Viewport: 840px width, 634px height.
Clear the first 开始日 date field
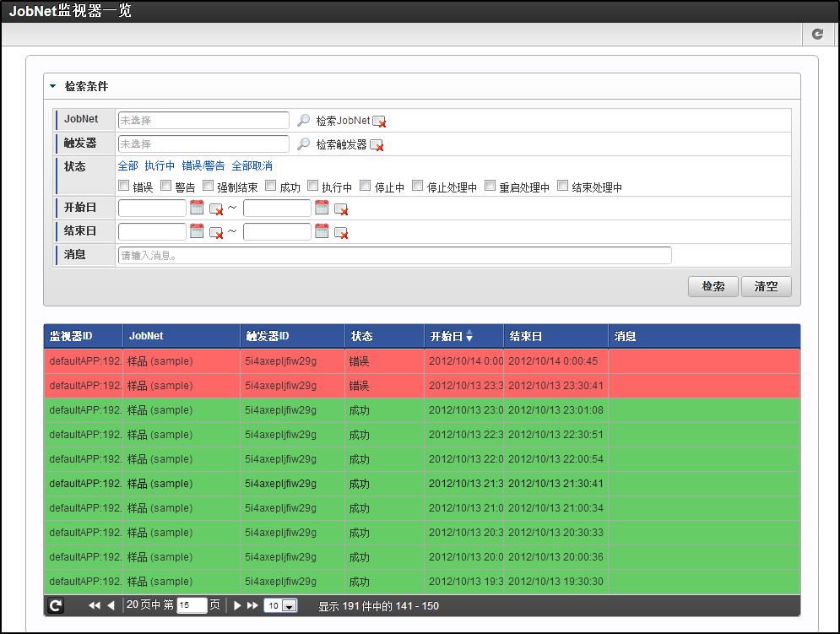click(x=216, y=209)
